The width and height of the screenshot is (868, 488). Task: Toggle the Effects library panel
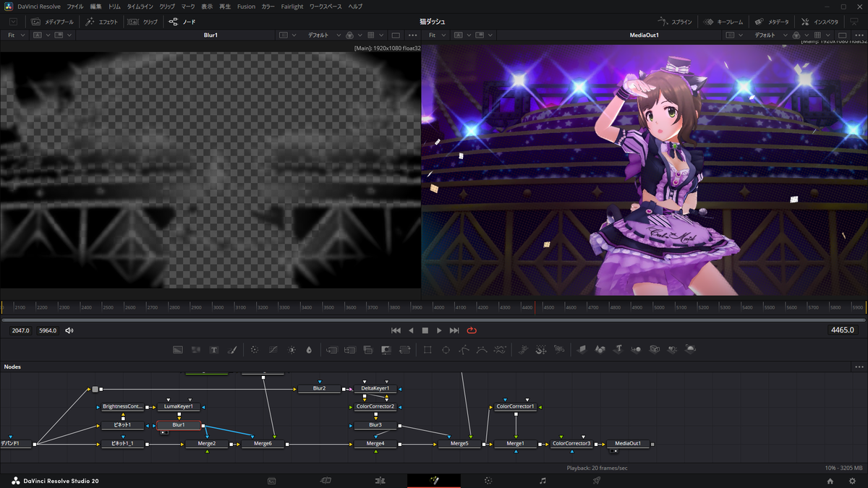pyautogui.click(x=102, y=22)
